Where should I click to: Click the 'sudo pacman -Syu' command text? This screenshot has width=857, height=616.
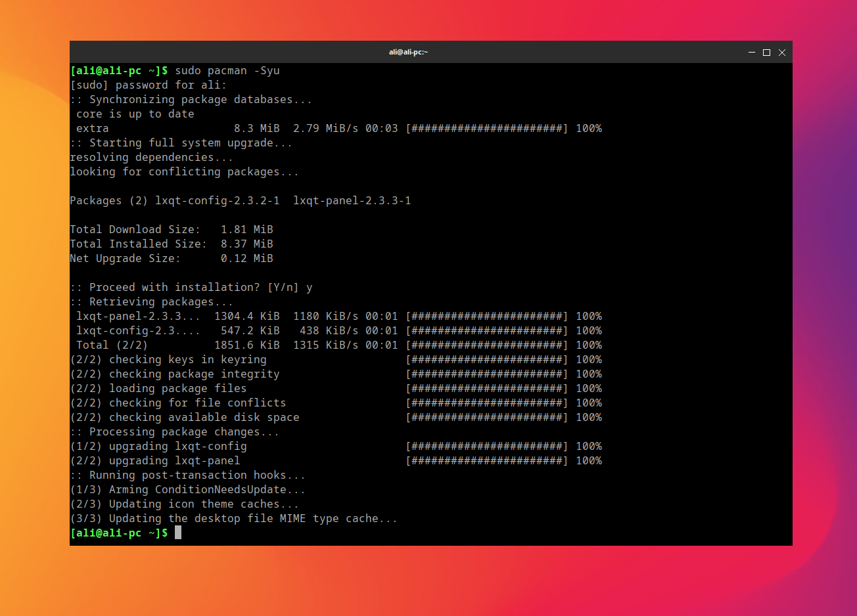tap(227, 71)
